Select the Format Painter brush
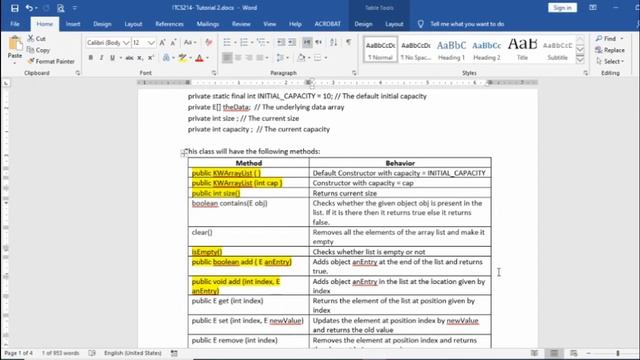The image size is (640, 360). 31,61
